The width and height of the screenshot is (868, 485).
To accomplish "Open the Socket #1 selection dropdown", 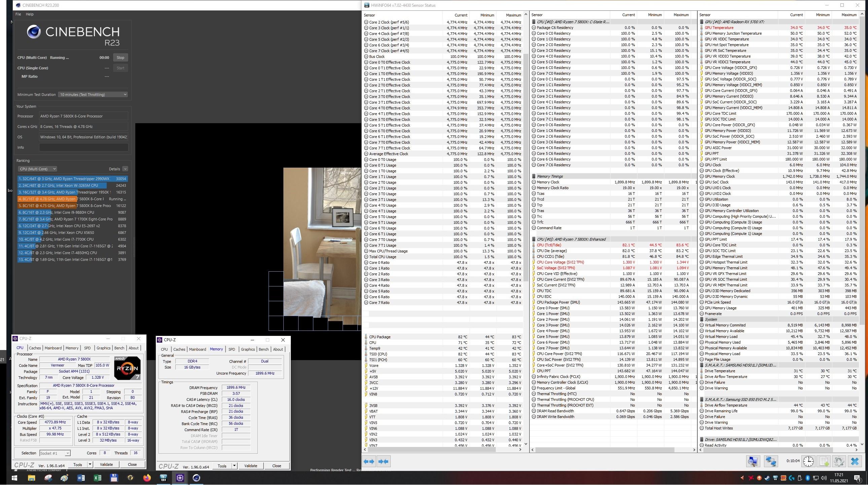I will pyautogui.click(x=55, y=453).
